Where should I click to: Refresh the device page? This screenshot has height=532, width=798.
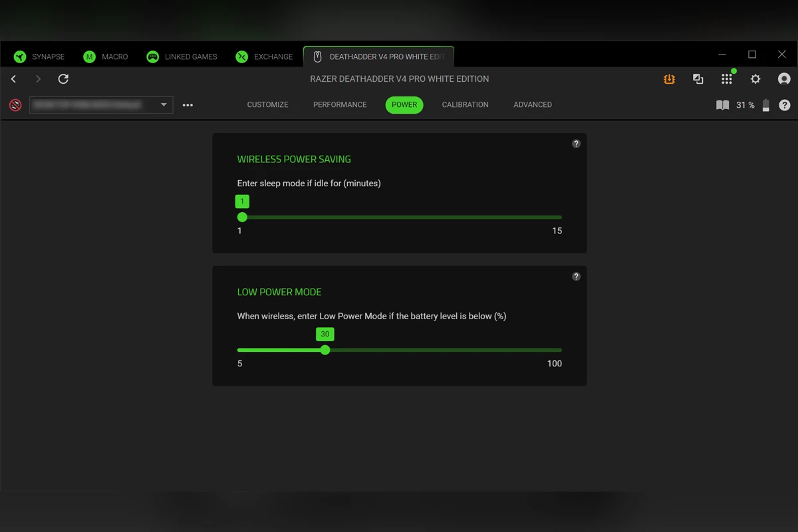coord(63,79)
